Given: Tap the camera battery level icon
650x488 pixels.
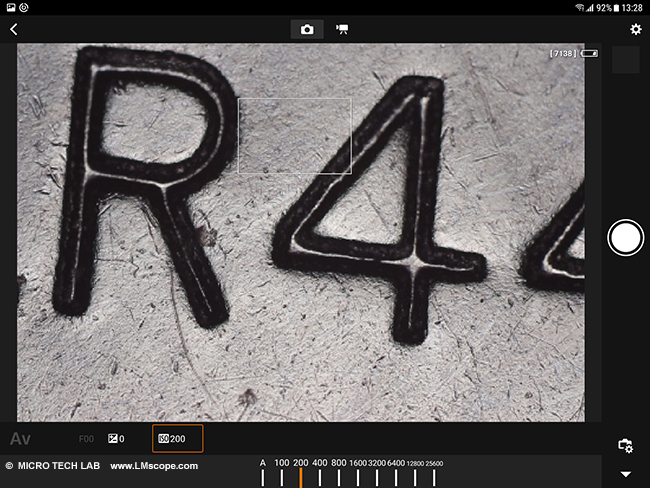Looking at the screenshot, I should (x=589, y=53).
